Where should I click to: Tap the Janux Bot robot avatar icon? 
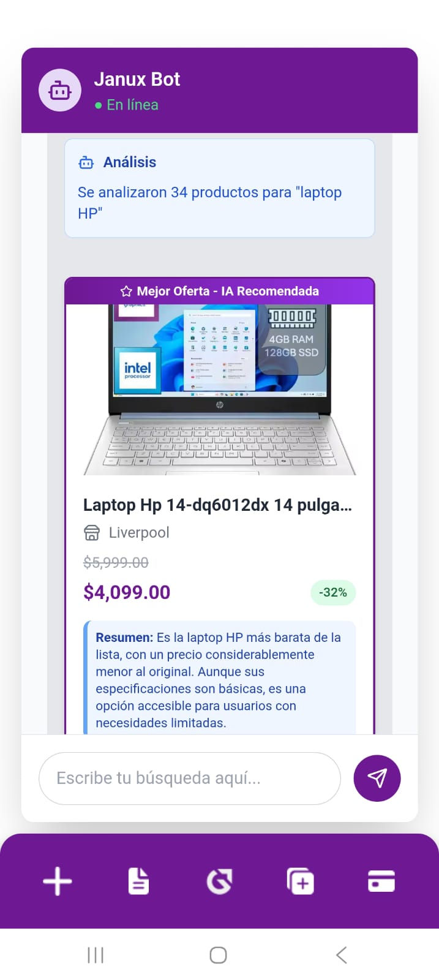(x=60, y=91)
